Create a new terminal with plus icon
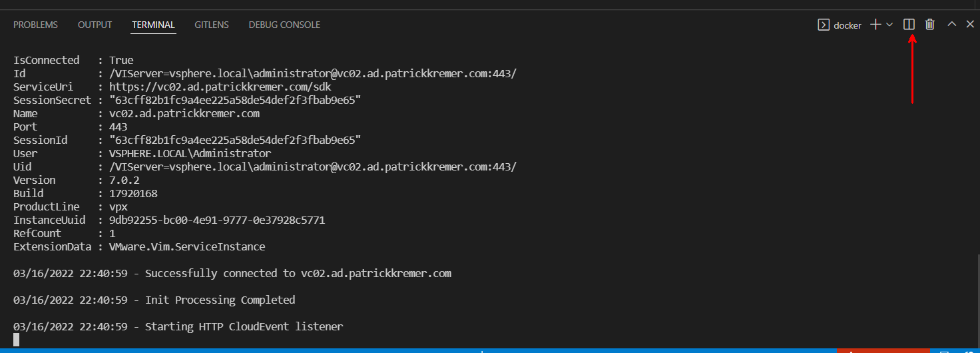Viewport: 980px width, 353px height. pos(875,25)
